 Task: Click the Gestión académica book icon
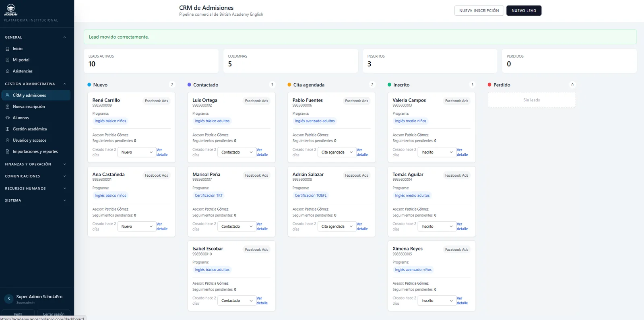pos(8,129)
